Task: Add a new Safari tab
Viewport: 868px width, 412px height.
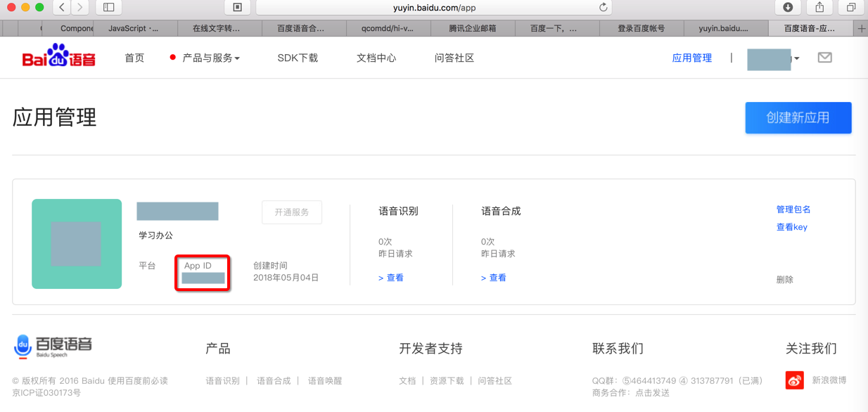Action: (x=862, y=28)
